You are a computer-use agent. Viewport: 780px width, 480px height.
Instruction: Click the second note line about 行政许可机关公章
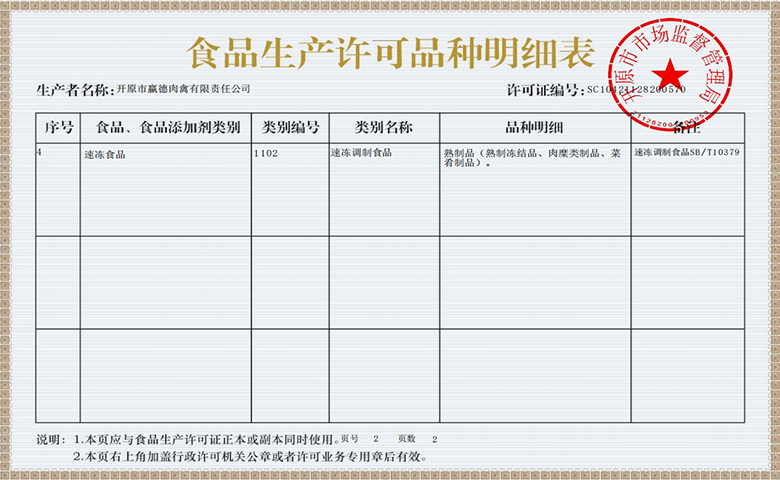coord(250,456)
